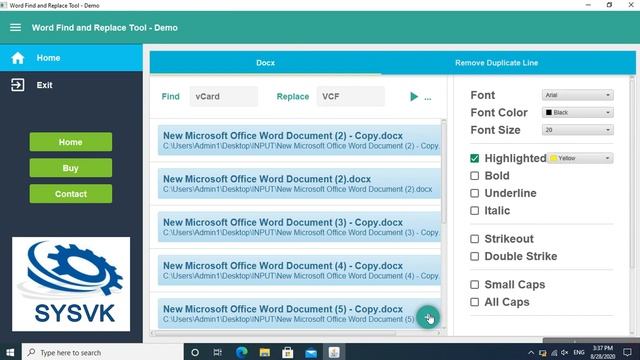The width and height of the screenshot is (640, 360).
Task: Enable the Small Caps checkbox
Action: [x=474, y=284]
